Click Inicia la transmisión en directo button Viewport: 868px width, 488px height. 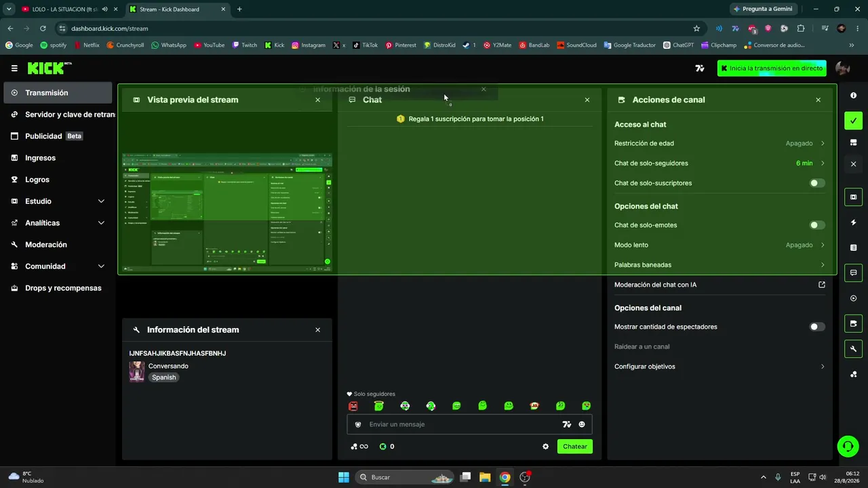(x=772, y=68)
